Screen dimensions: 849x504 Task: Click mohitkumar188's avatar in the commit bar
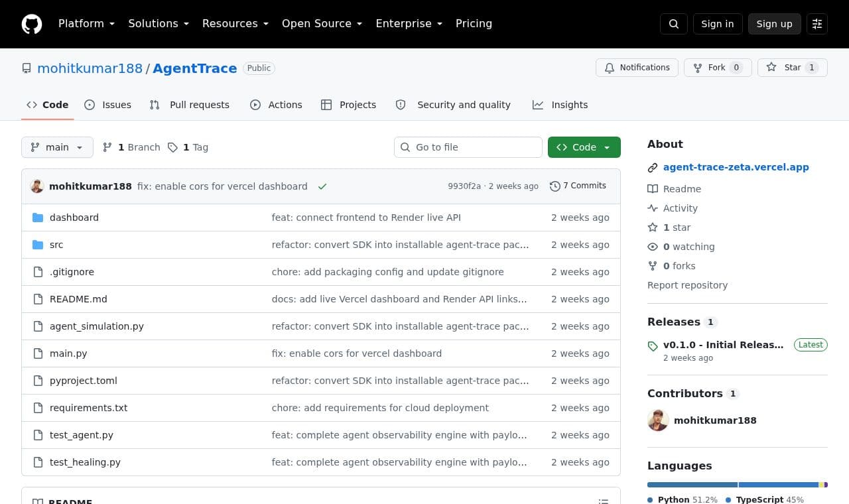pyautogui.click(x=37, y=186)
